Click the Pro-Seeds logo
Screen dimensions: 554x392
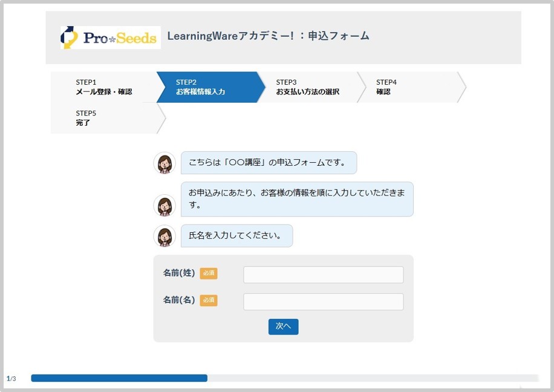[110, 38]
